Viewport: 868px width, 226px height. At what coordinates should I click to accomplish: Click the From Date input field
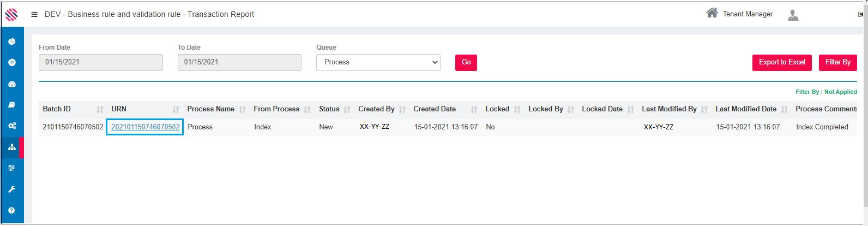point(100,62)
